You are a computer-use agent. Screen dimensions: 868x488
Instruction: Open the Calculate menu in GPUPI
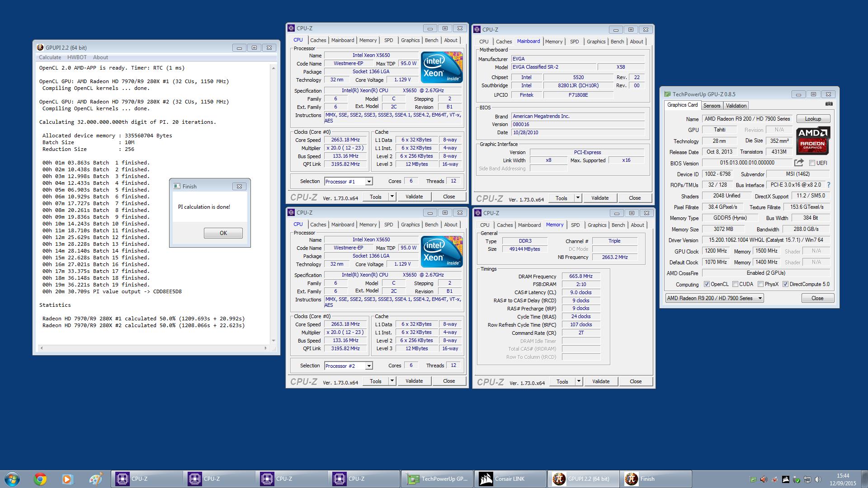click(50, 57)
